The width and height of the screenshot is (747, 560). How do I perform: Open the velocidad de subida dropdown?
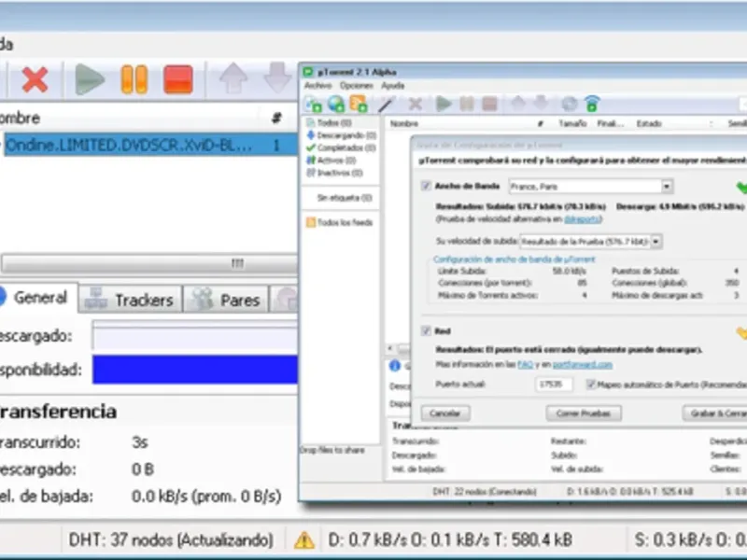pyautogui.click(x=656, y=242)
